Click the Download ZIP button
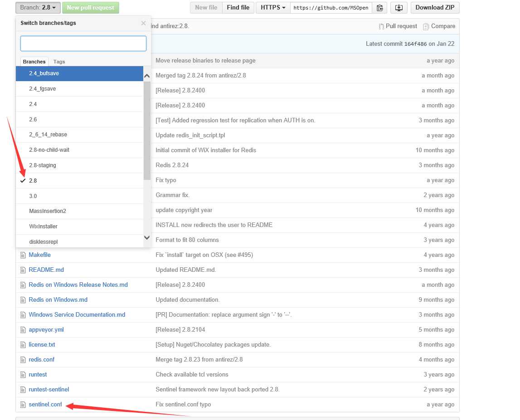The image size is (520, 420). (435, 8)
